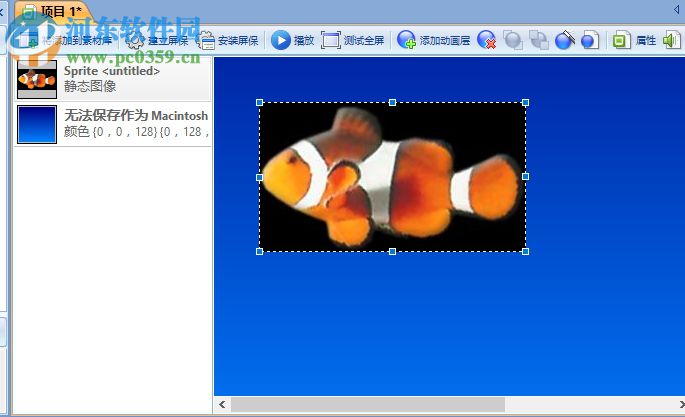The image size is (685, 417).
Task: Click the bottom-middle selection handle of fish image
Action: [392, 252]
